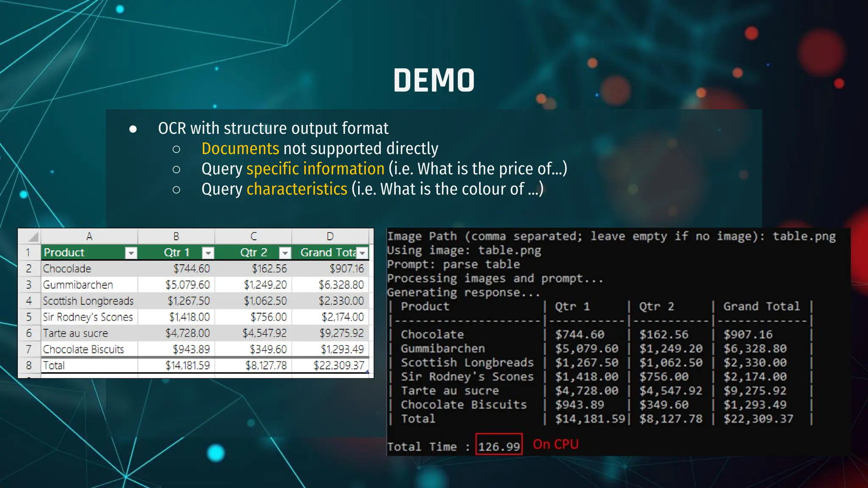Click the $1,418.00 spreadsheet cell
The height and width of the screenshot is (488, 868).
(176, 317)
